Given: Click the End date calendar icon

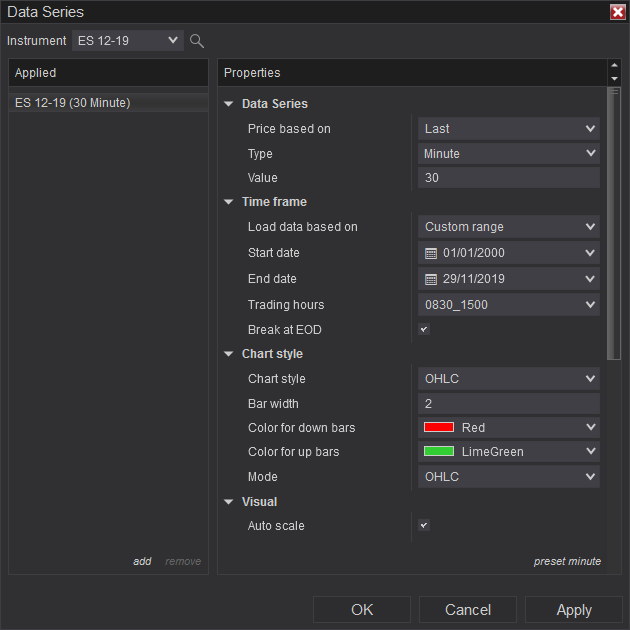Looking at the screenshot, I should (431, 279).
